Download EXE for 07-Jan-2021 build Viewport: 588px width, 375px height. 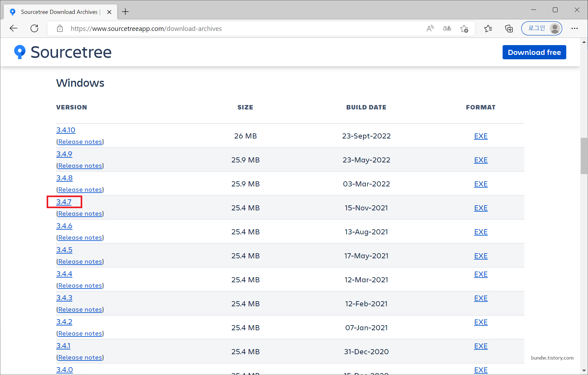481,322
